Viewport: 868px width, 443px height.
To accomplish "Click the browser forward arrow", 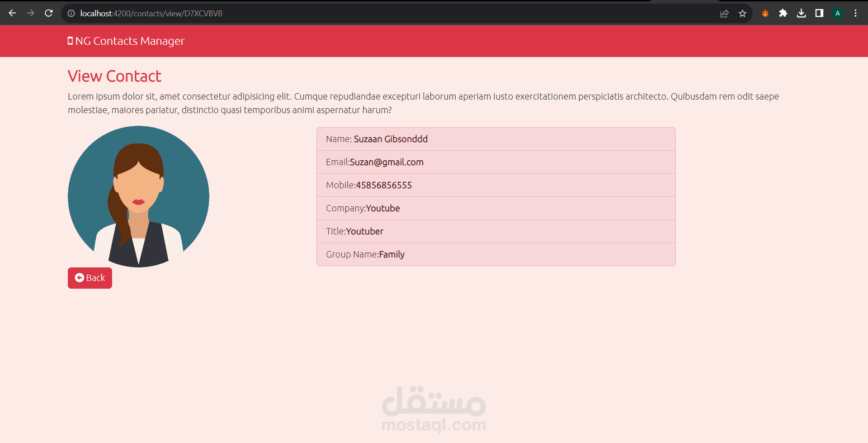I will [x=30, y=13].
